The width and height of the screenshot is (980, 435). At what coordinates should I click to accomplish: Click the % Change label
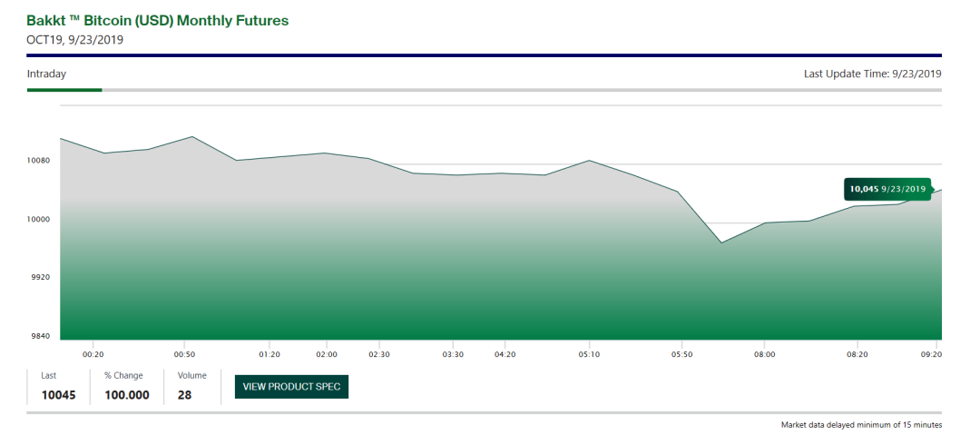(123, 376)
